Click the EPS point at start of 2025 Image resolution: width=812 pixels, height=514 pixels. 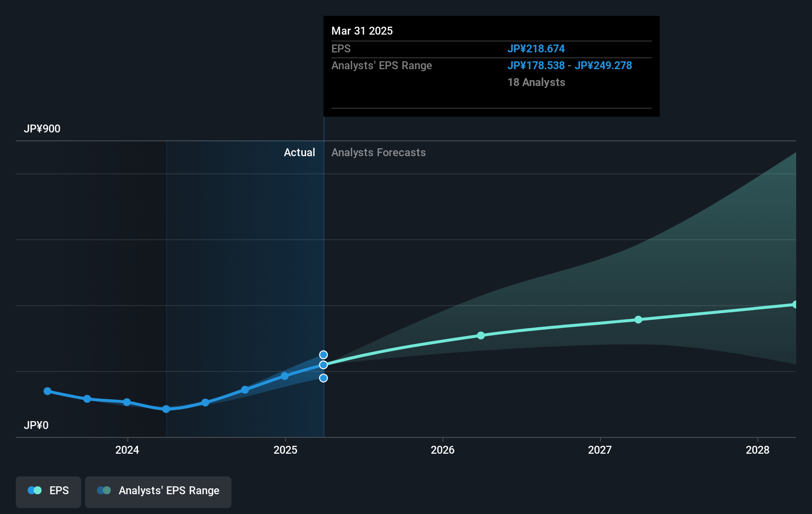click(x=285, y=376)
